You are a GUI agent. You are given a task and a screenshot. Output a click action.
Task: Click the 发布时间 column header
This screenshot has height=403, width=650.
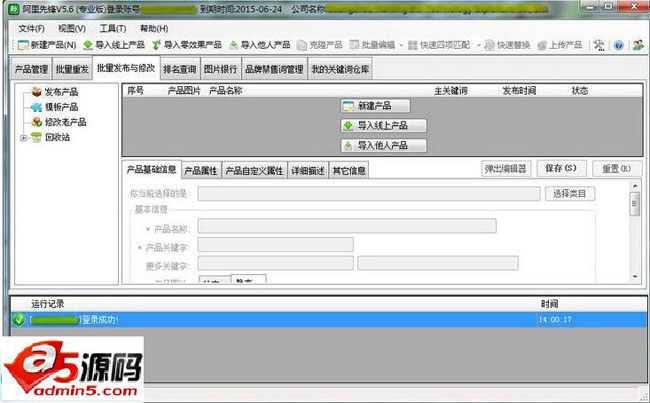click(x=519, y=90)
